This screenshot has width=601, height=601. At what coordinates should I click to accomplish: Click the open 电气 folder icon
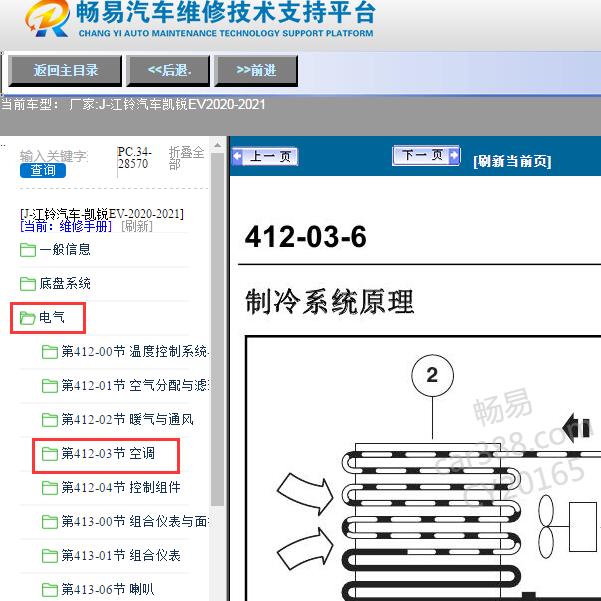pyautogui.click(x=28, y=318)
